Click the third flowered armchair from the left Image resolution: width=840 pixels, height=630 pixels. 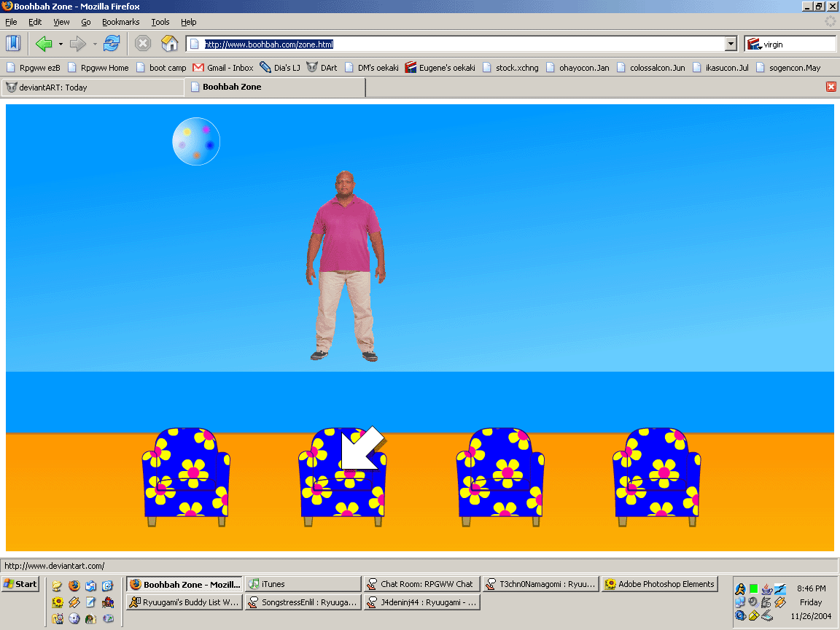coord(499,476)
